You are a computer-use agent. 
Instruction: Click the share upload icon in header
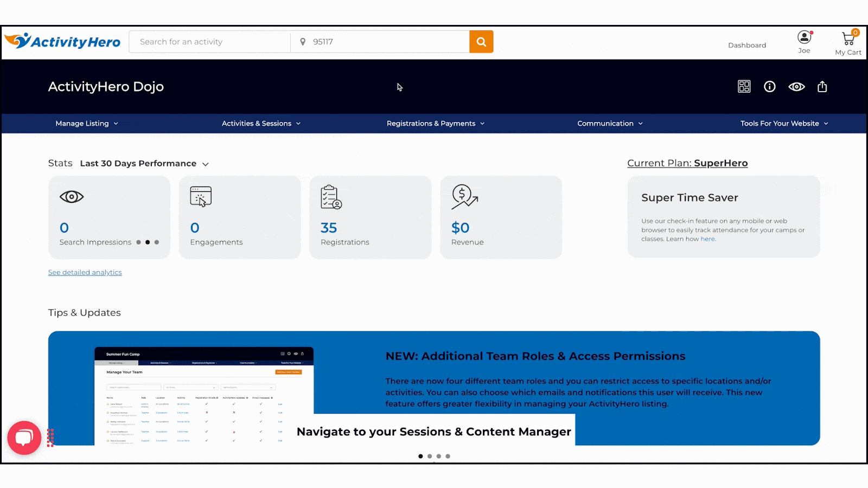822,87
